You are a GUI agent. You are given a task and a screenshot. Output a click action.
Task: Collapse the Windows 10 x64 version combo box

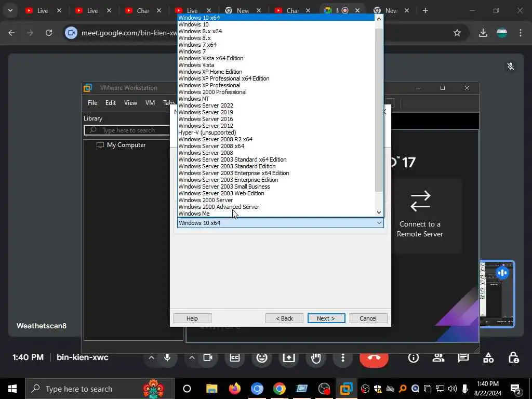(280, 223)
